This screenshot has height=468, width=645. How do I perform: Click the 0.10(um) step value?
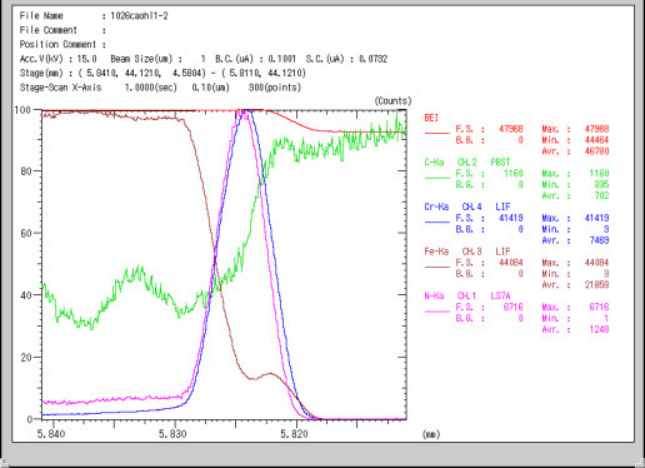coord(211,88)
